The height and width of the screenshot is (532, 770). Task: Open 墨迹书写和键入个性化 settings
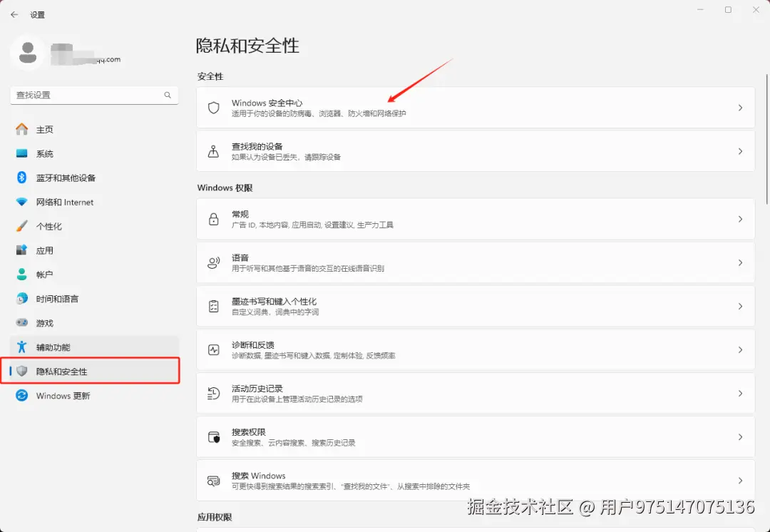(476, 306)
